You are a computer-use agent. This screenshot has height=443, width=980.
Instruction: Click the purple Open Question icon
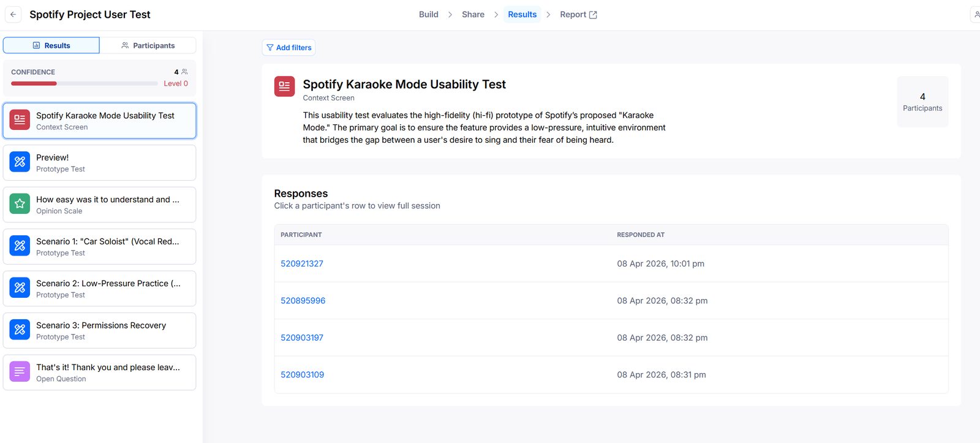click(x=20, y=371)
